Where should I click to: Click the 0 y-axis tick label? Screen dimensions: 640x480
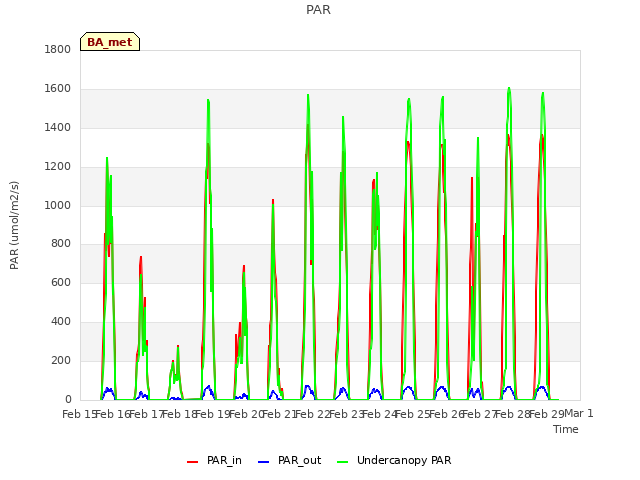(68, 399)
